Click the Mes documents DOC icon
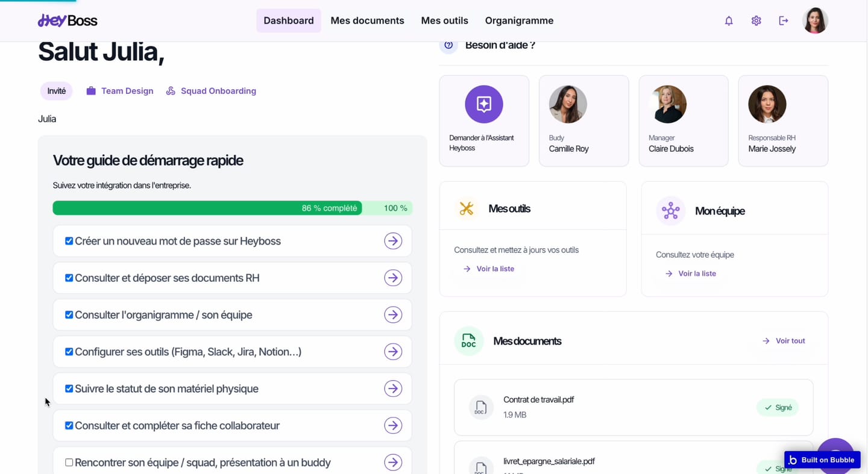 [x=469, y=341]
